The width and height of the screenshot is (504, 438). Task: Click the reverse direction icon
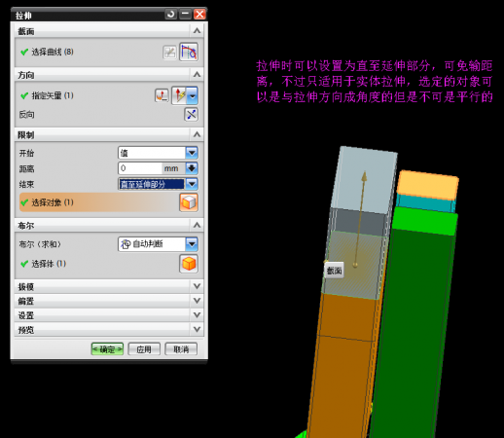191,114
